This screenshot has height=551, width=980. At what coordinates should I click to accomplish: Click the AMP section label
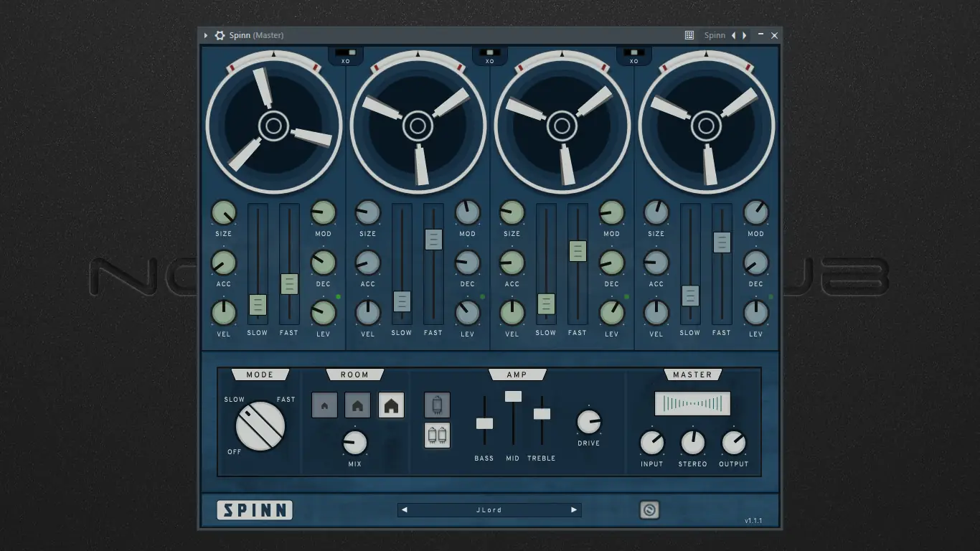point(518,374)
